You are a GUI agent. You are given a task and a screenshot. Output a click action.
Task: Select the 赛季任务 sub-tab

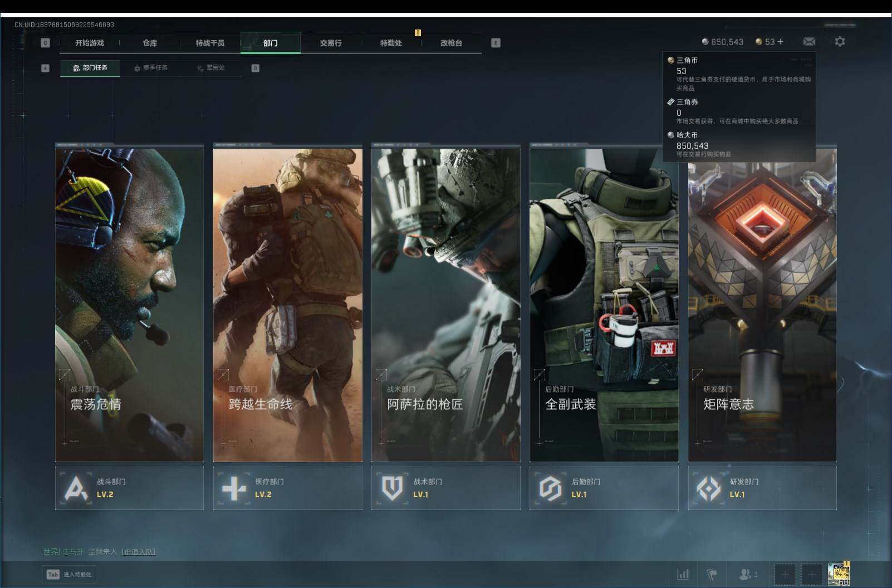tap(151, 68)
